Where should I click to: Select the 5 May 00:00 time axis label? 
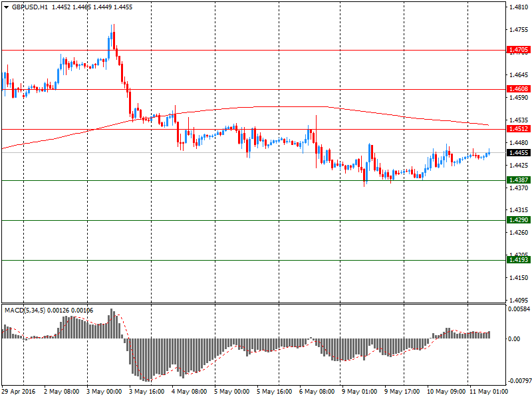(232, 392)
